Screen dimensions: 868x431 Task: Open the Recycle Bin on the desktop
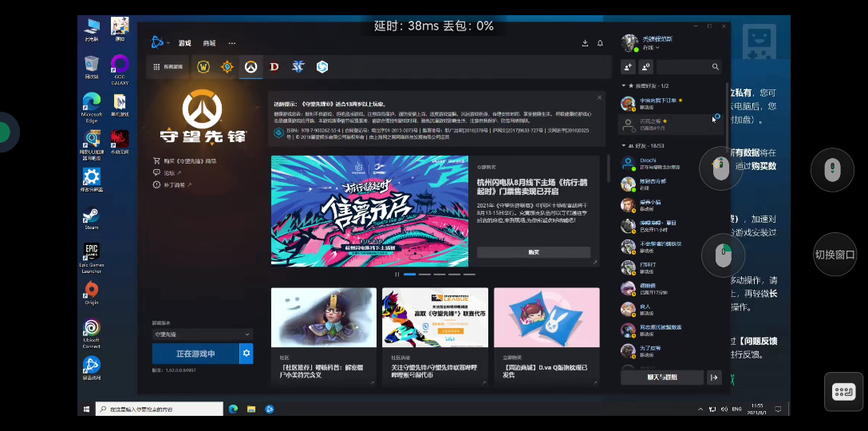pos(91,67)
